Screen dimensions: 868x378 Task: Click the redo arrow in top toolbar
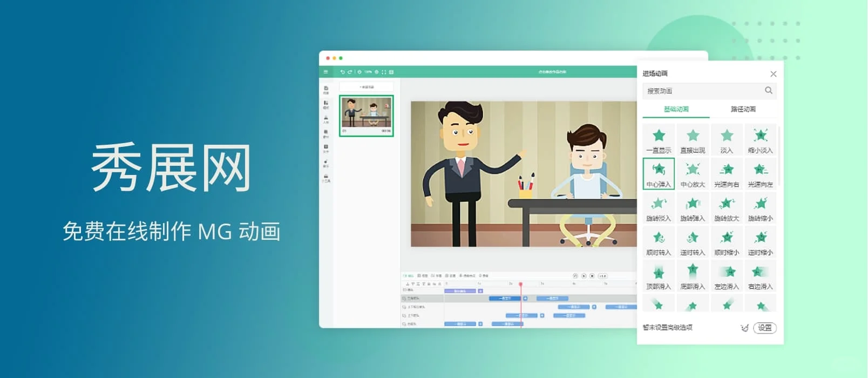(350, 72)
